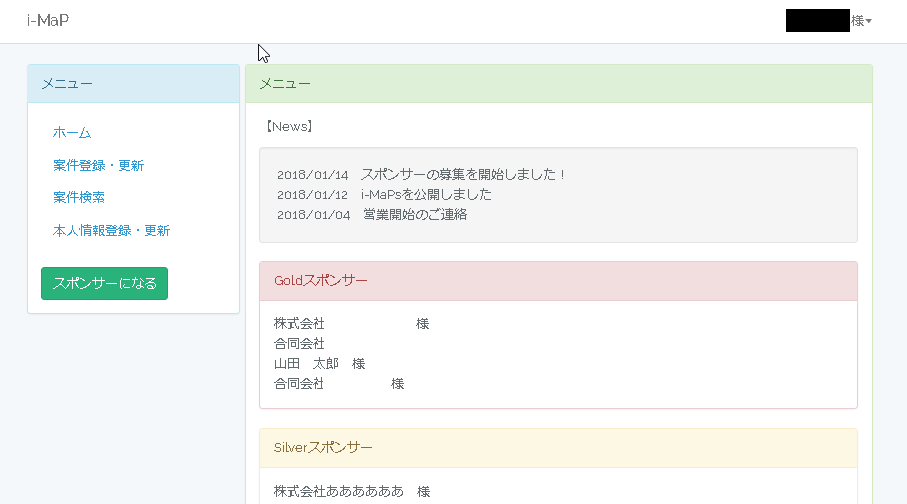Expand the user account dropdown caret
907x504 pixels.
(x=868, y=21)
